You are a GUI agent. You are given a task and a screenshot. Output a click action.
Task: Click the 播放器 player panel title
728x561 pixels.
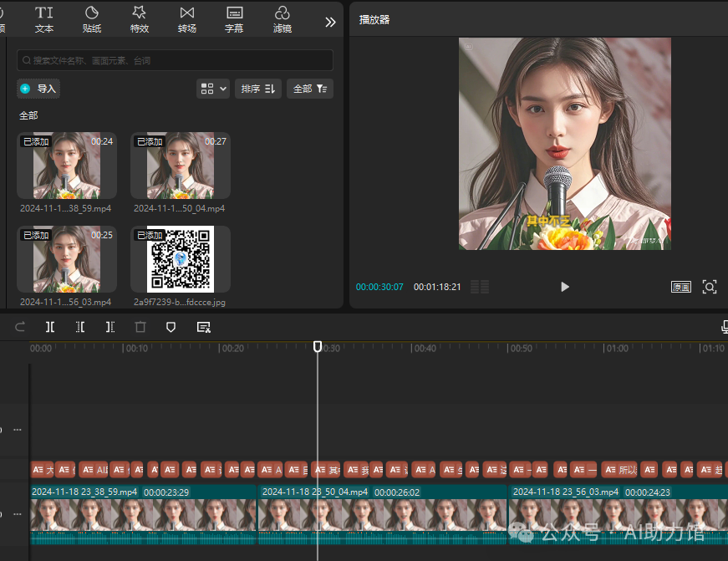coord(374,19)
